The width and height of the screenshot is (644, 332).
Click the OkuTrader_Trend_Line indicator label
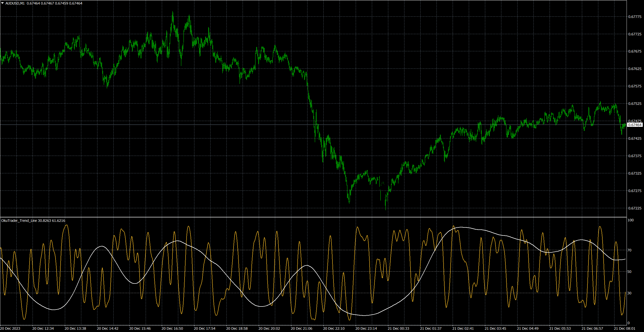point(19,221)
